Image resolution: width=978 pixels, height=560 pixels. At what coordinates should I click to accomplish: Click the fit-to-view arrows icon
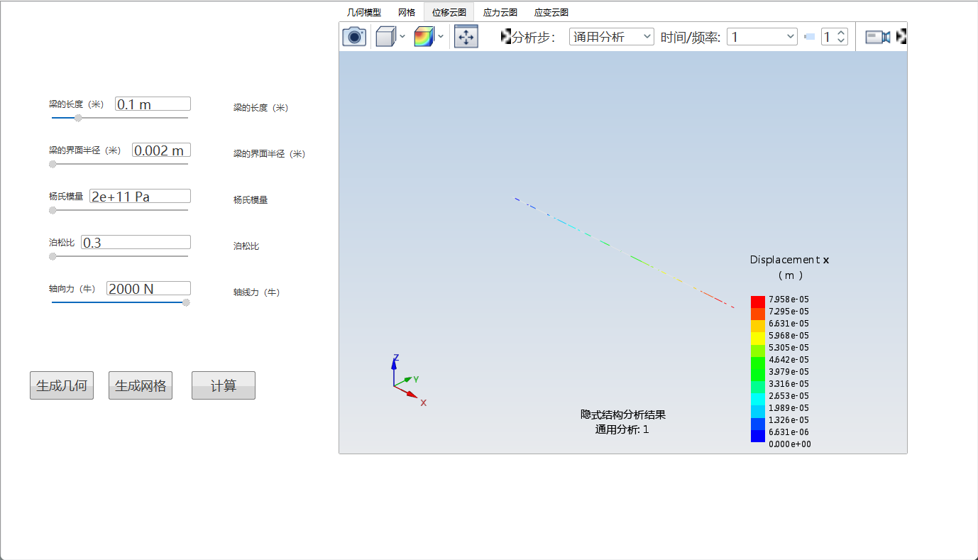tap(466, 36)
